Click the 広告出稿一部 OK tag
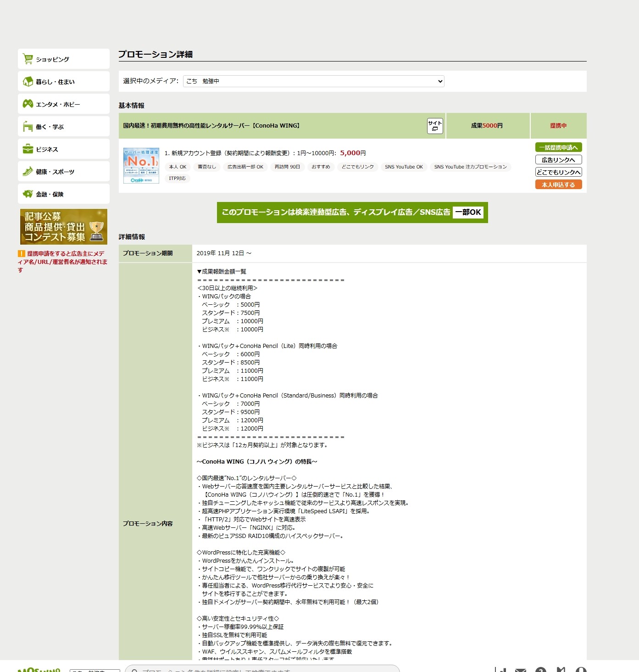Image resolution: width=639 pixels, height=672 pixels. (x=245, y=167)
